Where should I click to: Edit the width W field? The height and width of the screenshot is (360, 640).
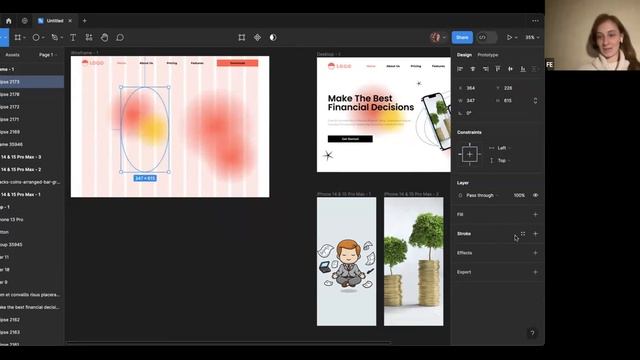471,100
